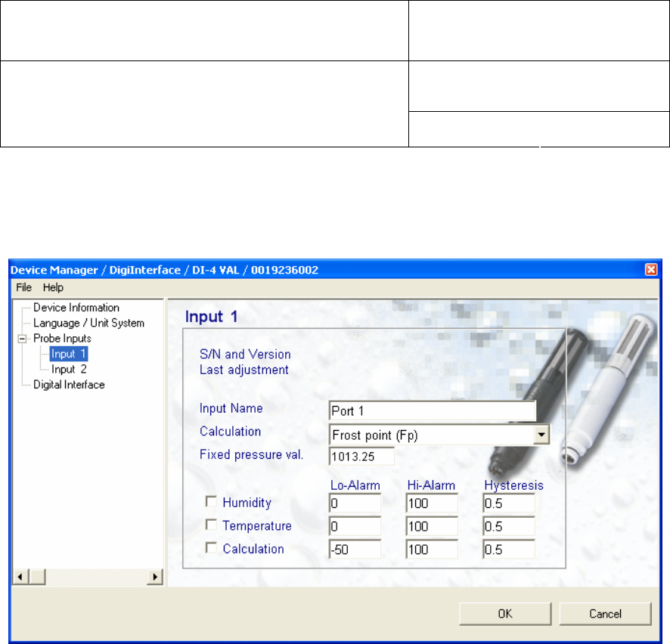Screen dimensions: 670x644
Task: Collapse the Probe Inputs tree node
Action: click(x=22, y=339)
